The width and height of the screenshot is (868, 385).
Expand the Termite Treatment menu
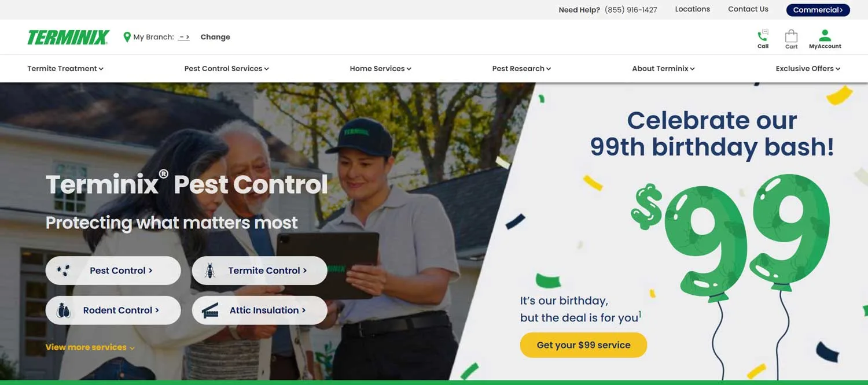tap(65, 68)
